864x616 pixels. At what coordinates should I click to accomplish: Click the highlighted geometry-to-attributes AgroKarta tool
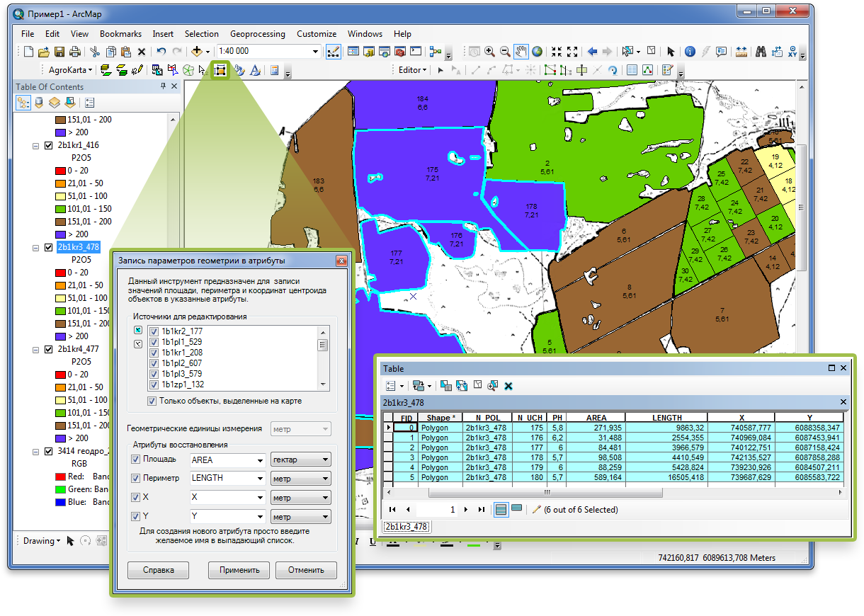[x=220, y=70]
